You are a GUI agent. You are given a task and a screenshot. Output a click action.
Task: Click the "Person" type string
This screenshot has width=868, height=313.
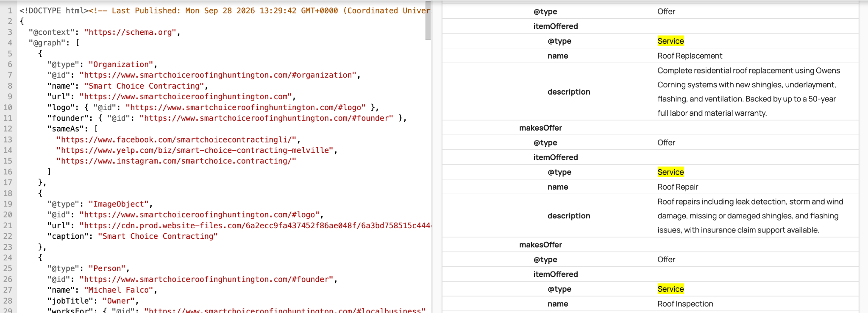click(x=107, y=268)
